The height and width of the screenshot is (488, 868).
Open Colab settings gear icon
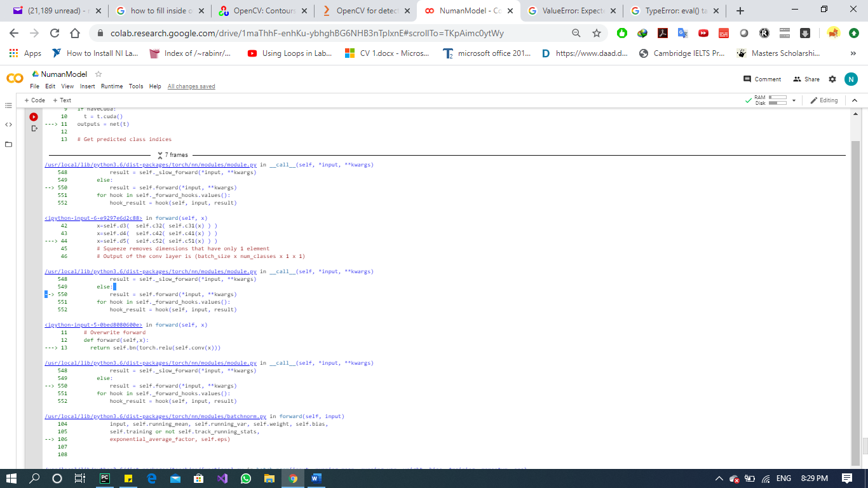[x=832, y=79]
